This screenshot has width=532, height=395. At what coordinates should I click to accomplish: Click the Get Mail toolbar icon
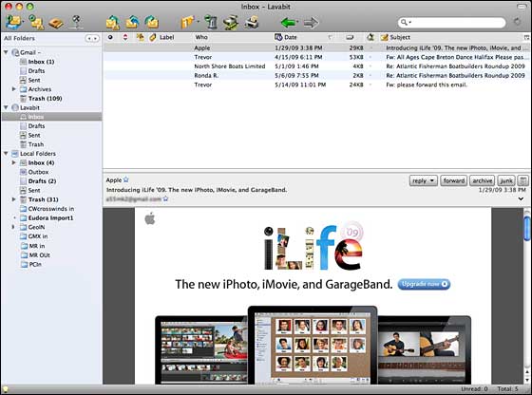pos(13,22)
